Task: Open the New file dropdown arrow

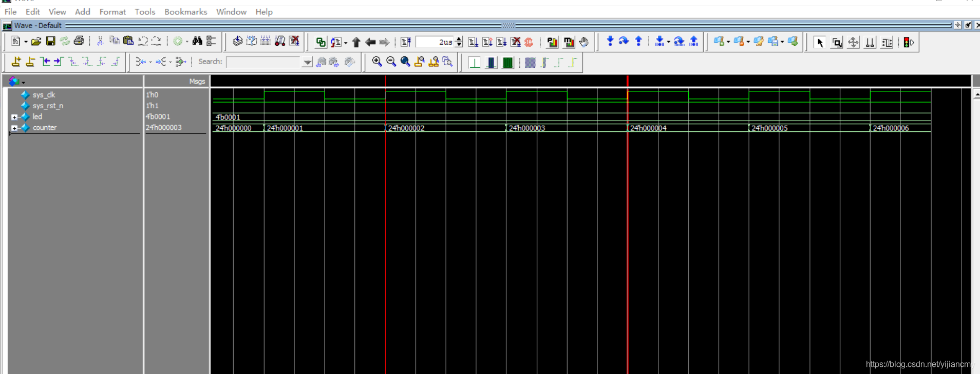Action: 26,42
